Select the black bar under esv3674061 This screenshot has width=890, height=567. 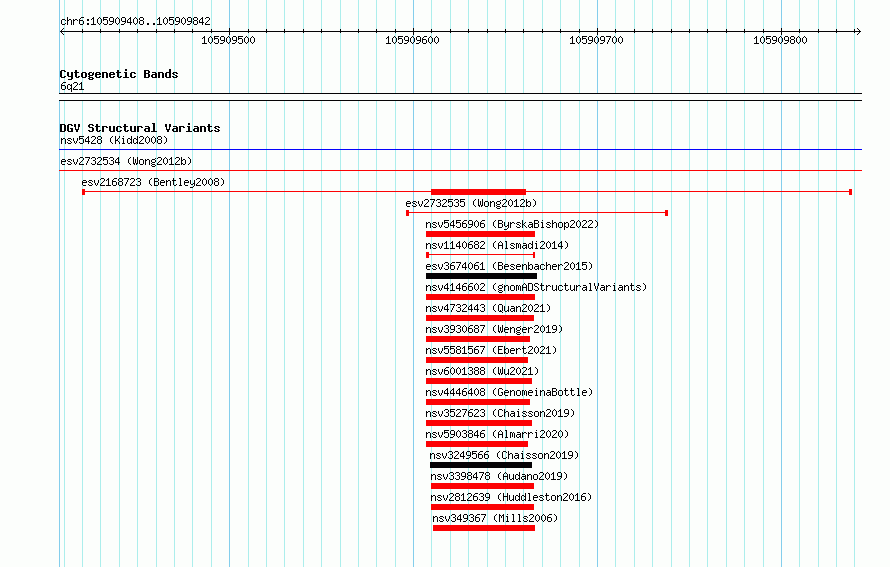point(481,276)
